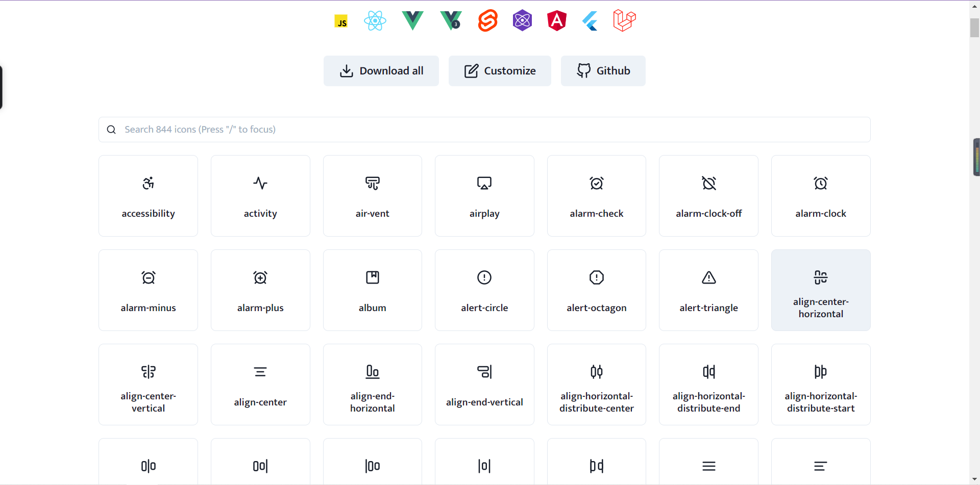Open the Flutter framework logo
The height and width of the screenshot is (485, 980).
coord(590,21)
